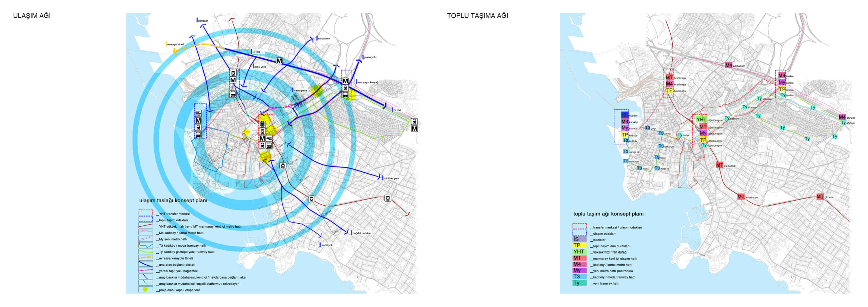Click the metro M icon at Uzunçayır kavşağı
Screen dimensions: 868x307
point(345,81)
